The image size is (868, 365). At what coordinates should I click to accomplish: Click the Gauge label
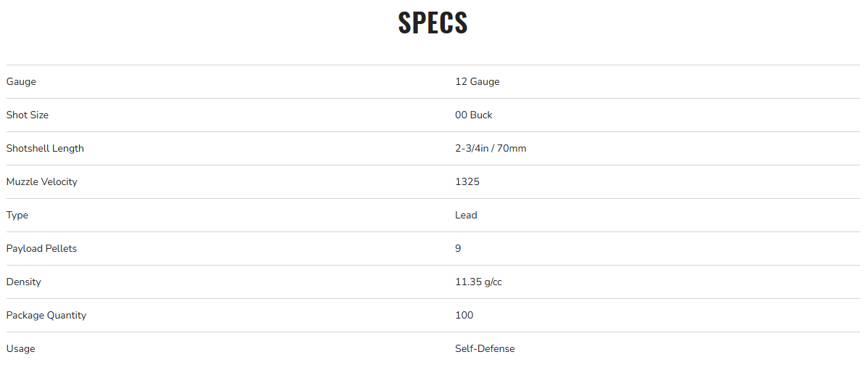(21, 82)
